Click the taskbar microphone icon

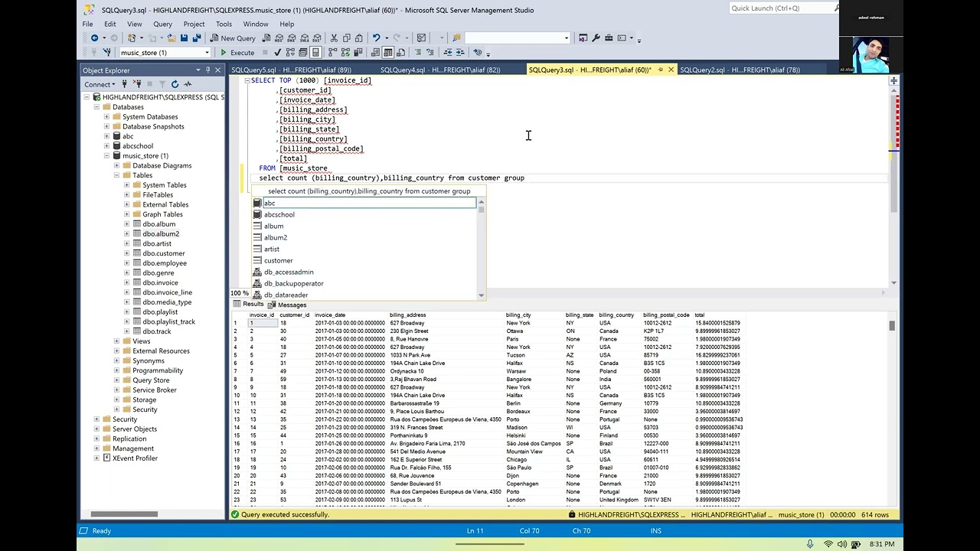pos(810,544)
